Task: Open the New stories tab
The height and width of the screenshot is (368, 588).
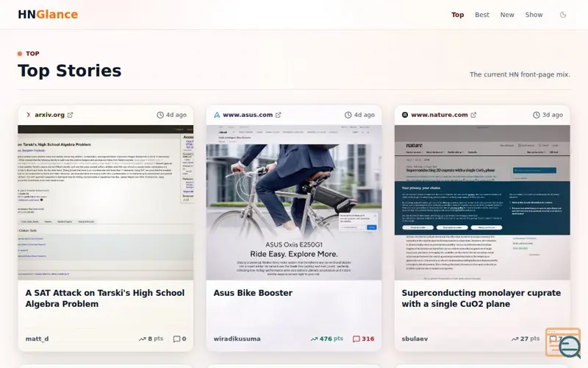Action: (507, 15)
